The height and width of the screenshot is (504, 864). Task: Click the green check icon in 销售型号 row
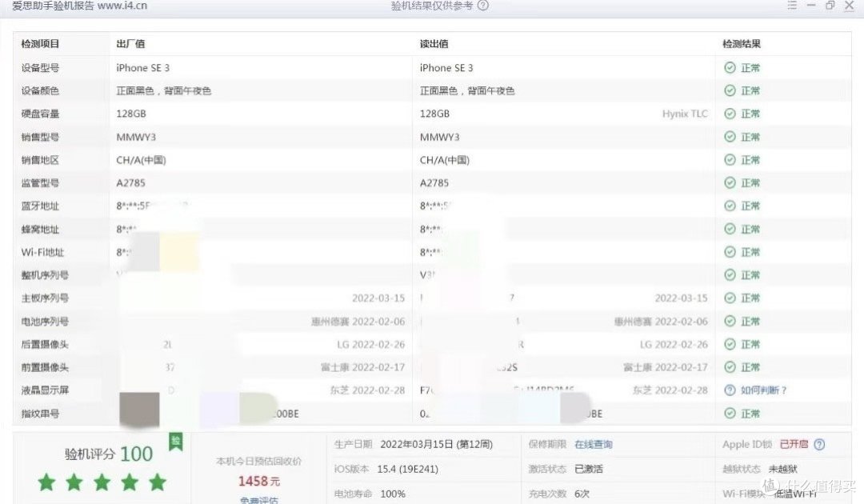point(730,137)
